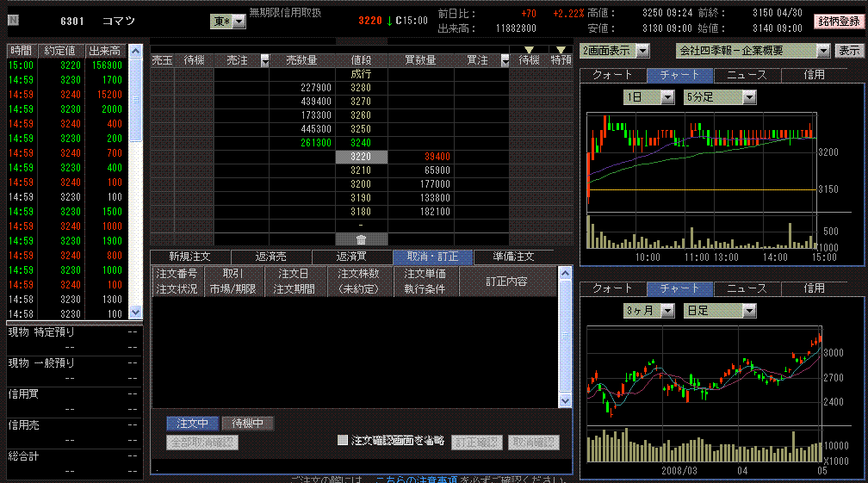Screen dimensions: 868x483
Task: Click the 5-minute intraday chart
Action: coord(702,181)
